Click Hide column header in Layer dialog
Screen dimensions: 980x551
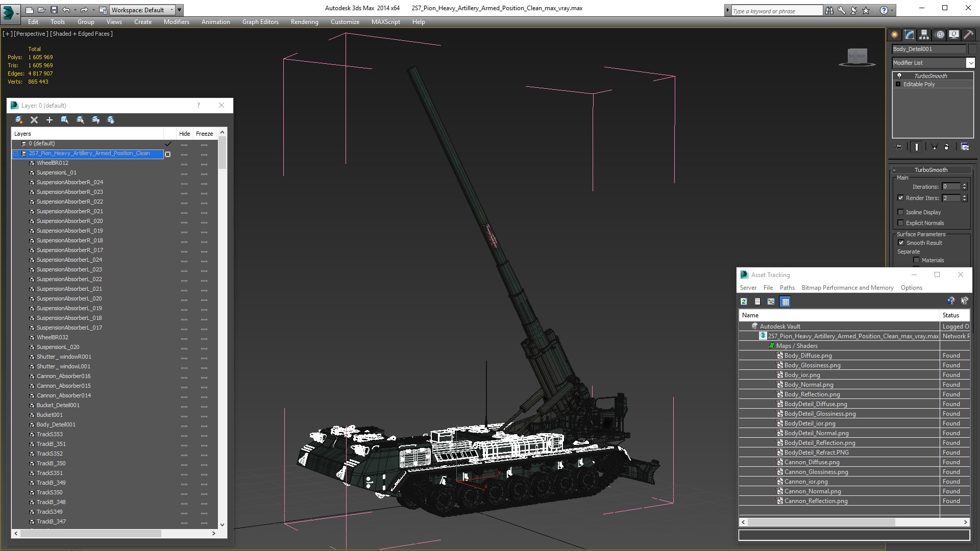tap(184, 134)
